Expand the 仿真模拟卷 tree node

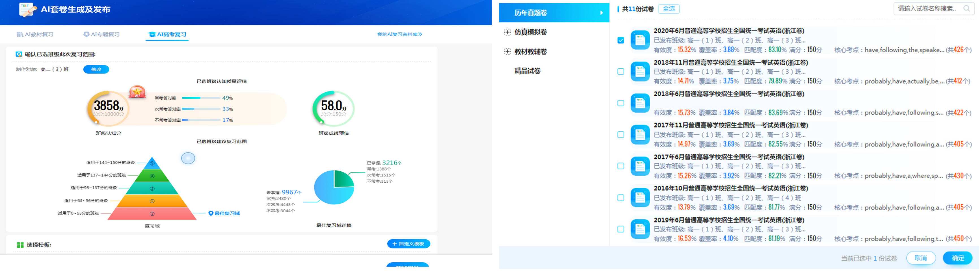507,32
